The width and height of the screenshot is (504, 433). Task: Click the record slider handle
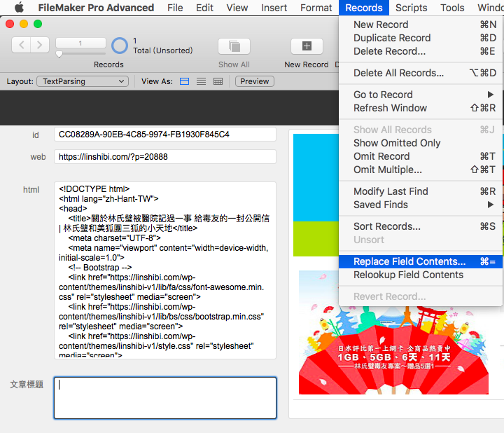(59, 55)
